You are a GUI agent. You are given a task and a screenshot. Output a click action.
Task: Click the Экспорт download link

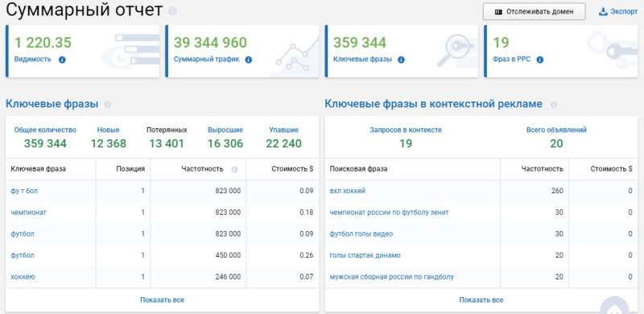(x=618, y=11)
